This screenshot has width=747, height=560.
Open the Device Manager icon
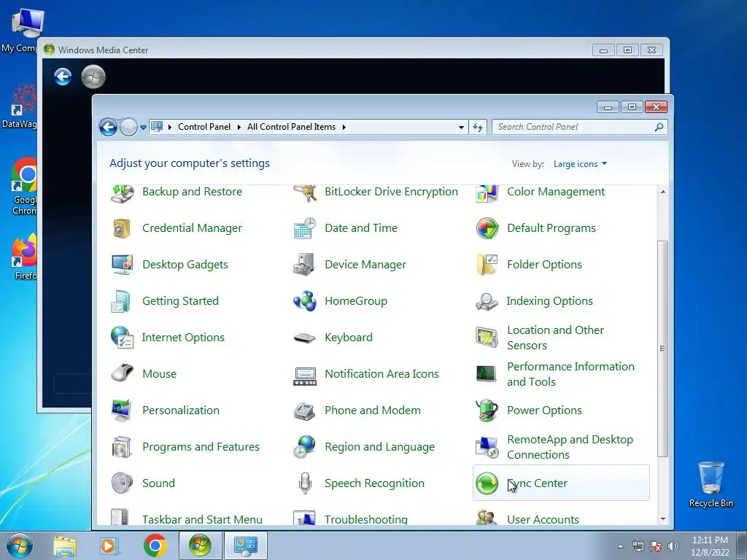click(304, 264)
